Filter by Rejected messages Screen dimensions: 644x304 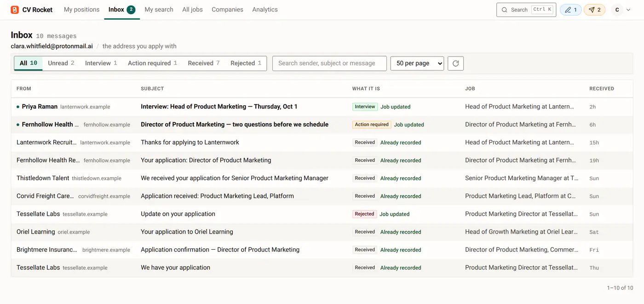click(x=246, y=63)
